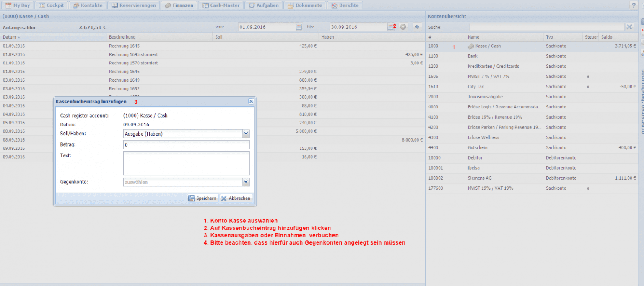
Task: Open the 'bis' date calendar picker
Action: (390, 27)
